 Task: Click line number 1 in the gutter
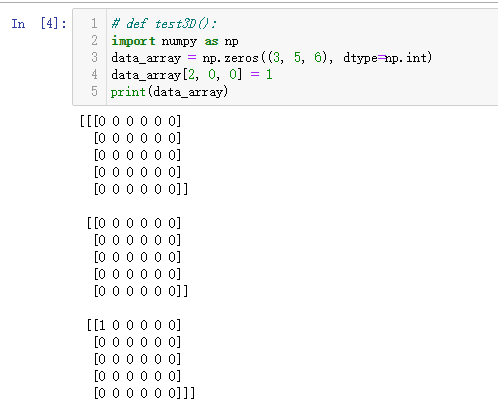pyautogui.click(x=94, y=24)
